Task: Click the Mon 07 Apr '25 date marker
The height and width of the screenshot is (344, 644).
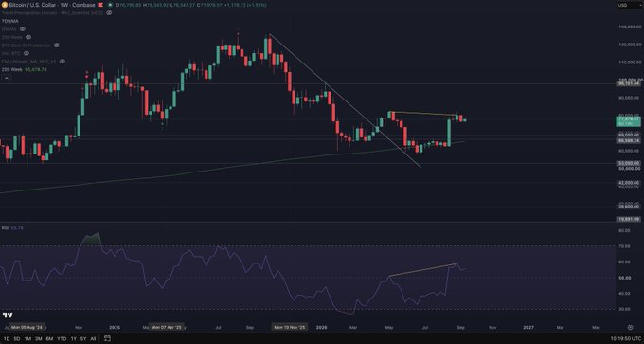Action: [x=167, y=327]
